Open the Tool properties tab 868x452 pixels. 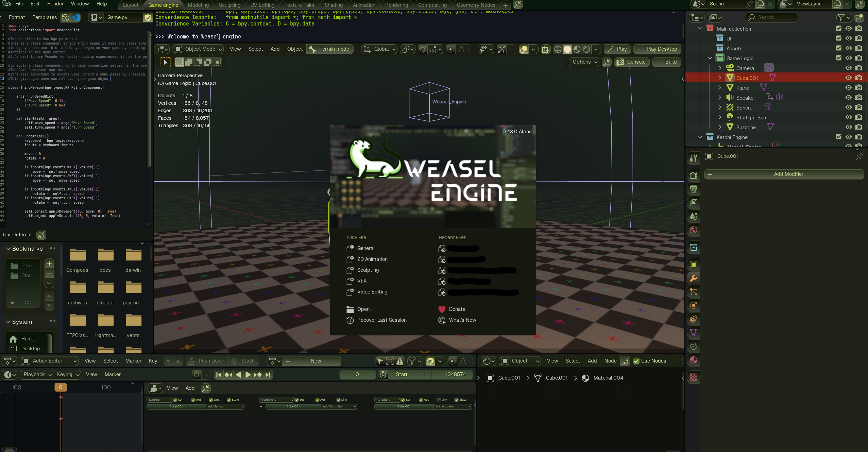(x=694, y=158)
